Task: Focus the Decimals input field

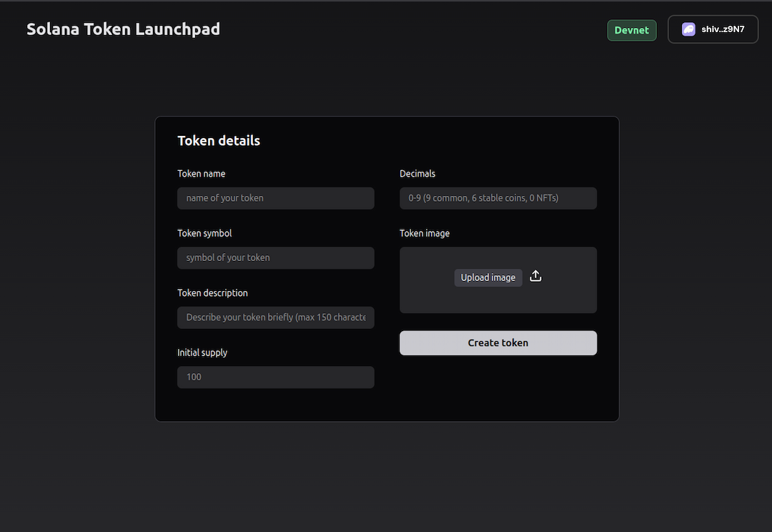Action: click(498, 198)
